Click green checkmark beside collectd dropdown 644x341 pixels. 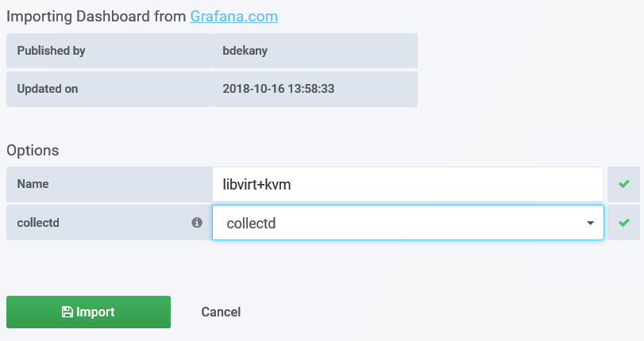pyautogui.click(x=624, y=223)
